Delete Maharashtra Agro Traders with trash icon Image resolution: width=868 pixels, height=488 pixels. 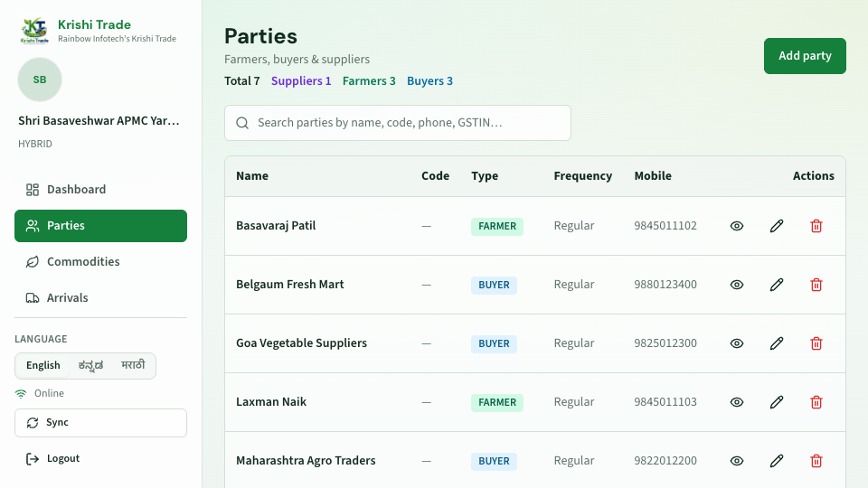coord(816,460)
